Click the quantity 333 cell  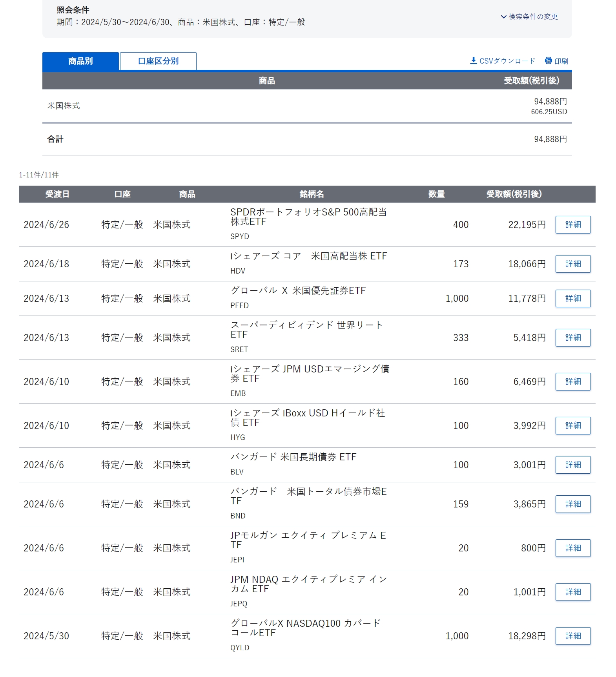click(x=461, y=338)
